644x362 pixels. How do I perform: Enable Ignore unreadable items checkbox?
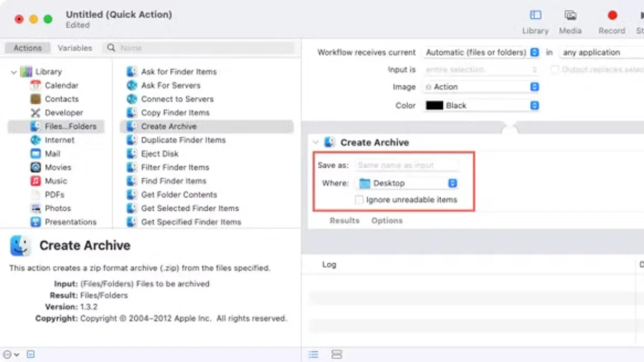(x=359, y=200)
